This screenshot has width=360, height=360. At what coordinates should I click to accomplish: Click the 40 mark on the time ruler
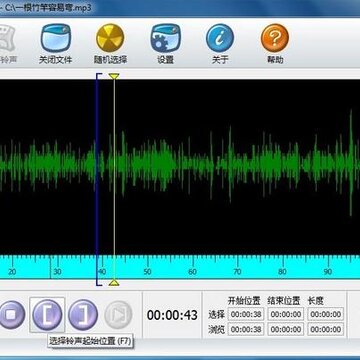point(102,272)
